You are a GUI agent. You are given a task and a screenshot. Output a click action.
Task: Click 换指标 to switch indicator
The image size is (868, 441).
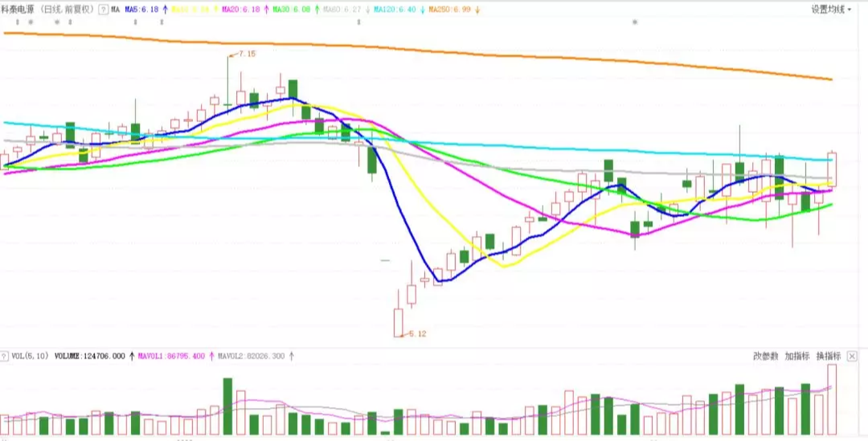click(829, 357)
